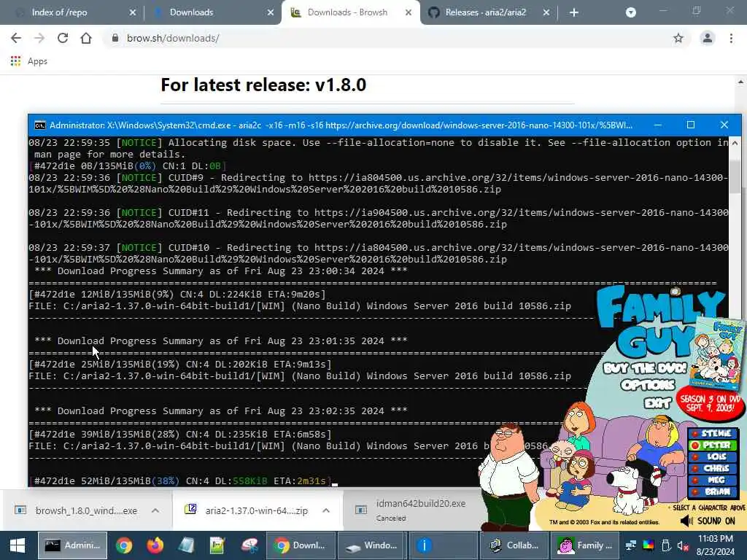Image resolution: width=747 pixels, height=560 pixels.
Task: Toggle the Sound On speaker control
Action: click(x=708, y=521)
